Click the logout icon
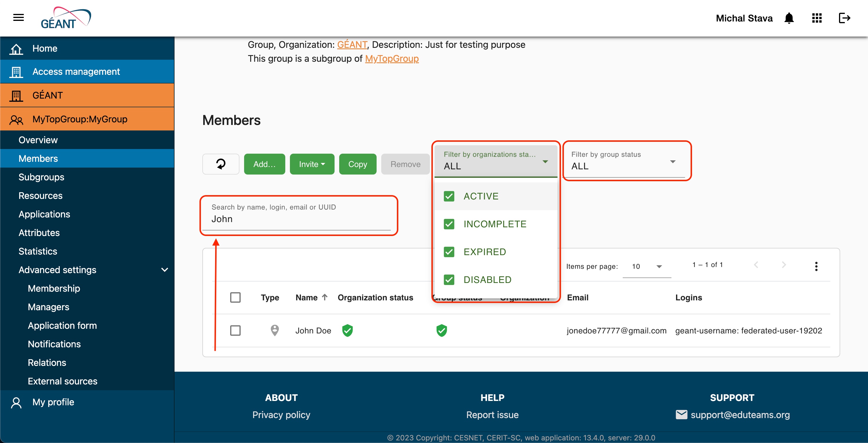 pos(845,18)
